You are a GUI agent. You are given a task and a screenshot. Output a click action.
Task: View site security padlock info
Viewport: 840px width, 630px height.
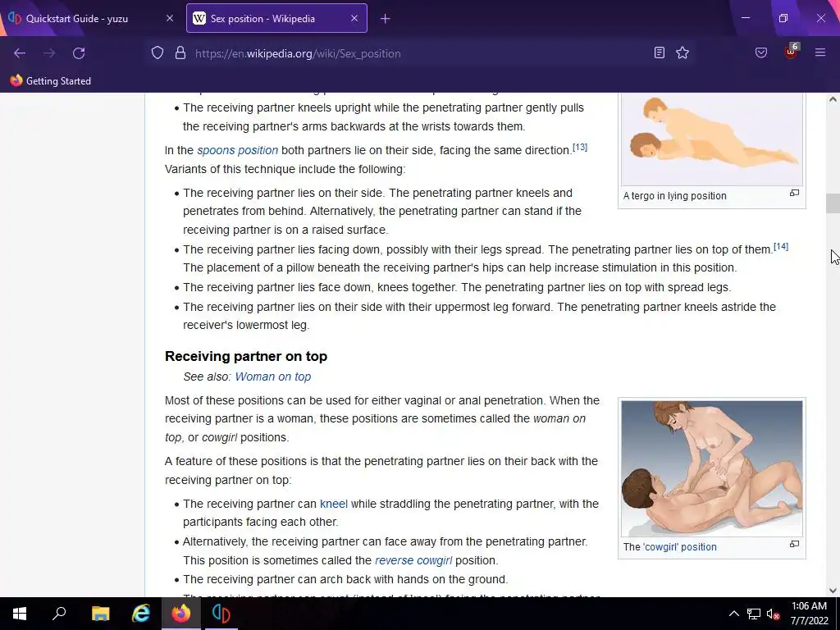pos(180,53)
